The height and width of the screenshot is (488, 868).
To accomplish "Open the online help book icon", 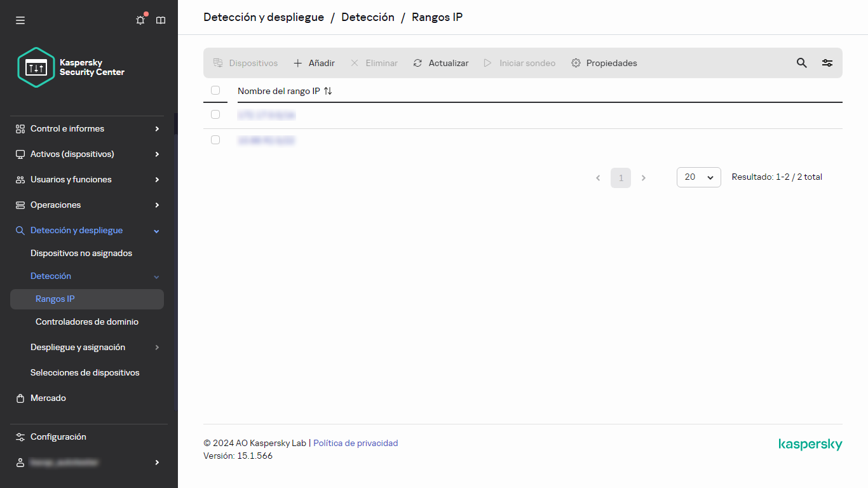I will click(161, 20).
